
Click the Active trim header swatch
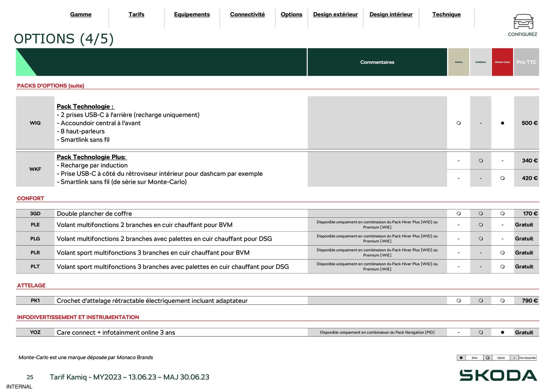coord(459,62)
